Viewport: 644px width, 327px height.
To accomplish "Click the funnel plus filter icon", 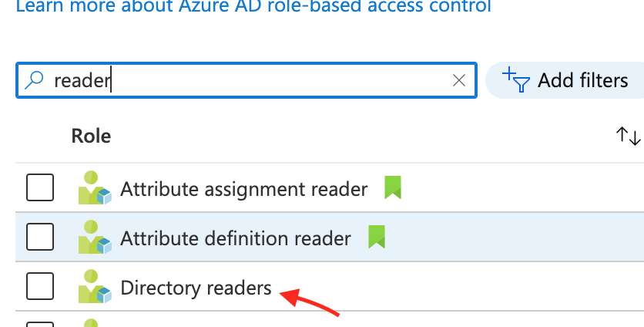I will coord(516,79).
